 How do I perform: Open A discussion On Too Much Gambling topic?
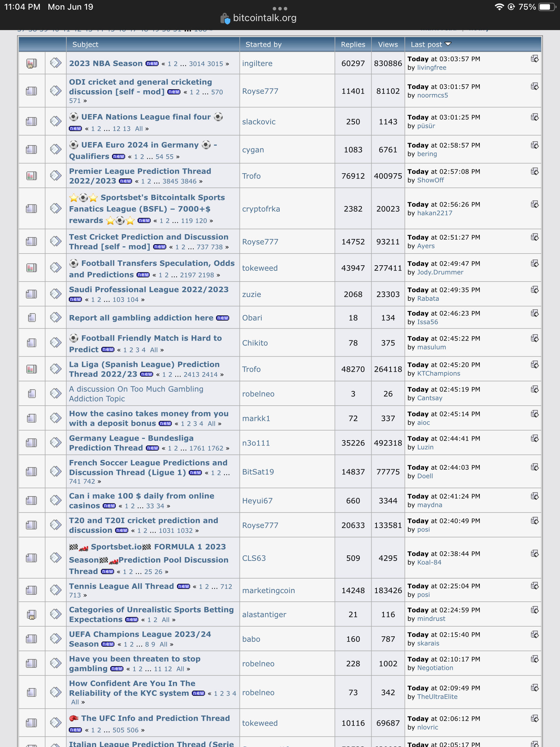click(136, 394)
